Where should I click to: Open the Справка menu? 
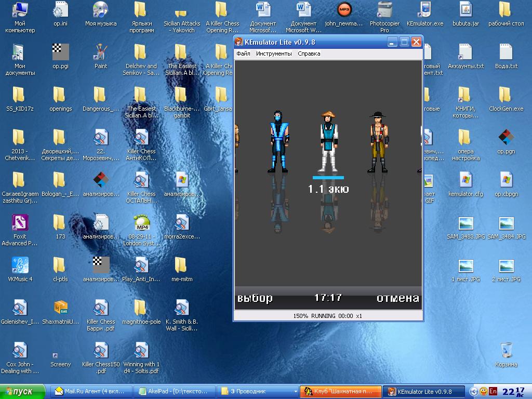[309, 54]
